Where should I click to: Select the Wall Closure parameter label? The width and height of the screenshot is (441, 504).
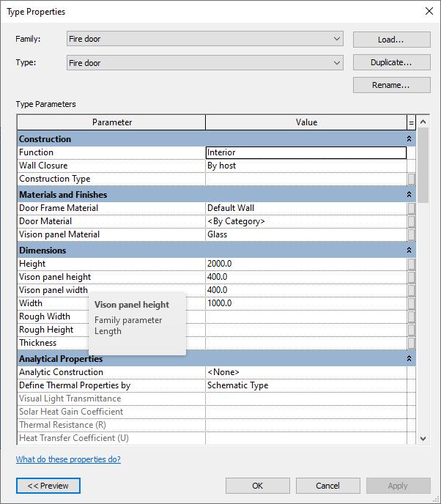tap(43, 166)
